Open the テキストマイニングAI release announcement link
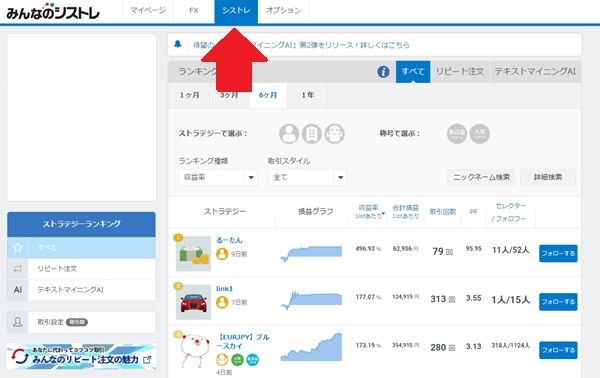 [301, 45]
